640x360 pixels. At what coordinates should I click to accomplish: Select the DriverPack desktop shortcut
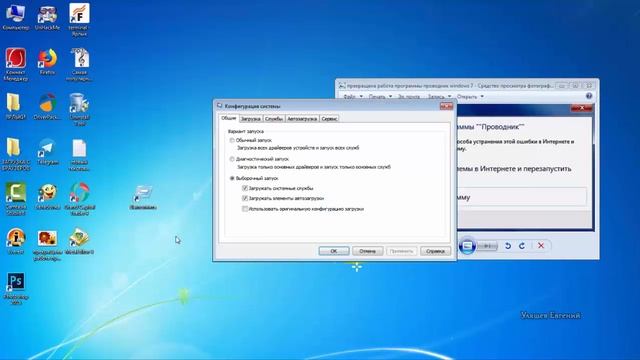47,106
